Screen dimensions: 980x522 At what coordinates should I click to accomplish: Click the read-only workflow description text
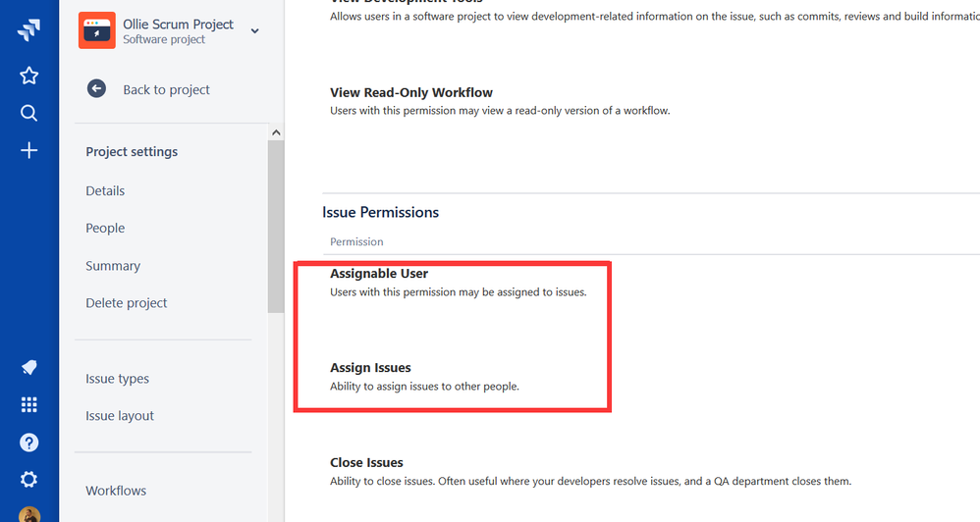500,111
